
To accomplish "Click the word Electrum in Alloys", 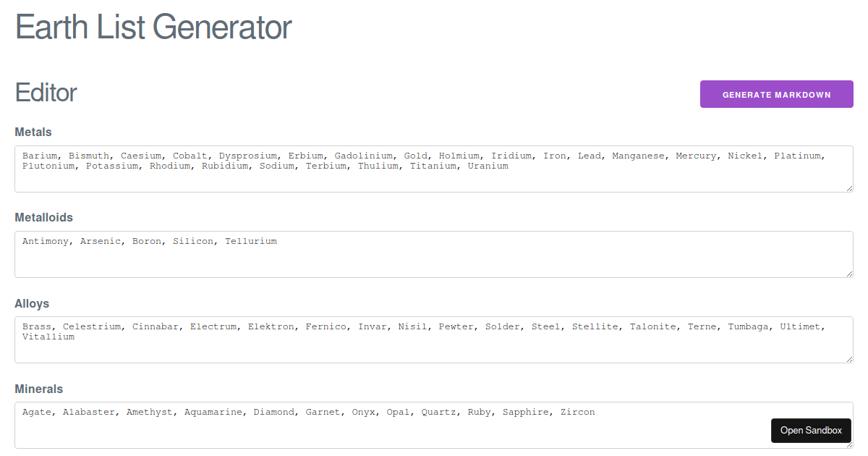I will pyautogui.click(x=213, y=326).
